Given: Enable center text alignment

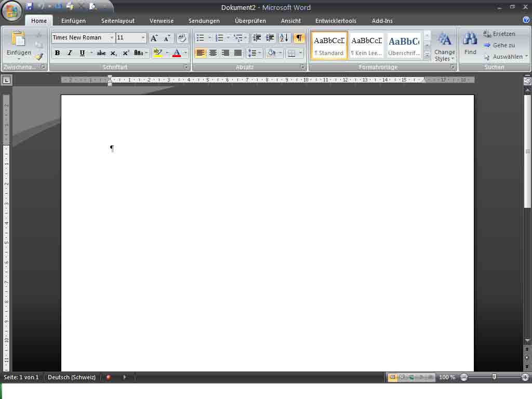Looking at the screenshot, I should [213, 53].
